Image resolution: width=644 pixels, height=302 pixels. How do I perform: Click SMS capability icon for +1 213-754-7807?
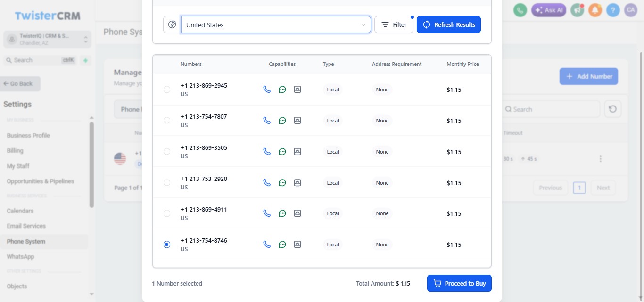(x=282, y=121)
